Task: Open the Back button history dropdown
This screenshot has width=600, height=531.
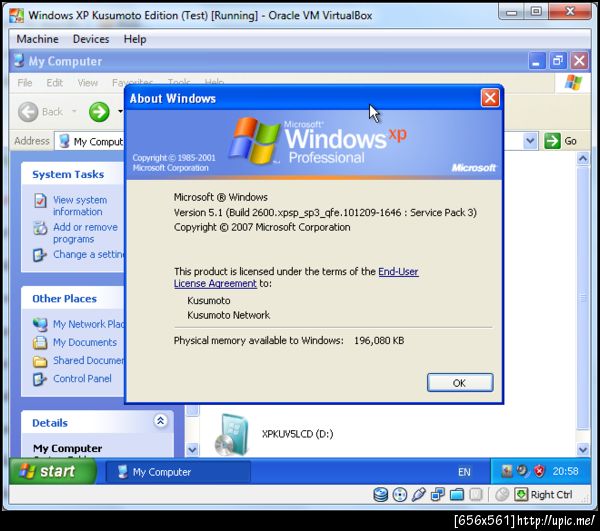Action: coord(74,112)
